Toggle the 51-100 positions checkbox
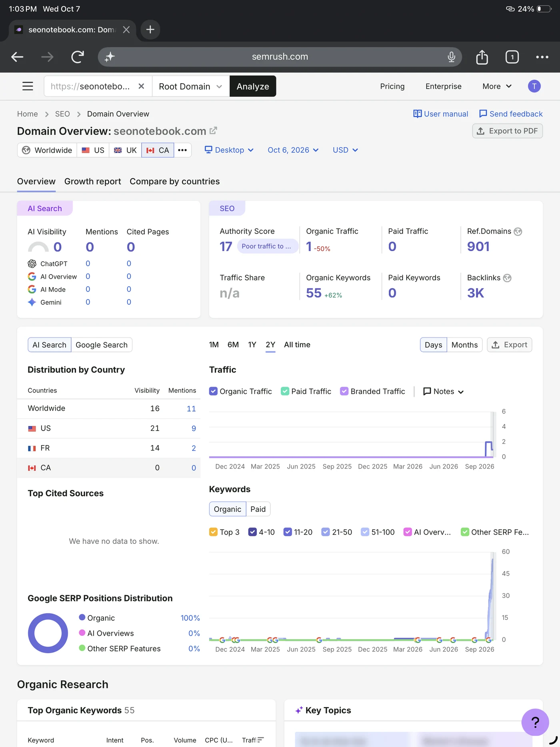Screen dimensions: 560x747 tap(365, 532)
